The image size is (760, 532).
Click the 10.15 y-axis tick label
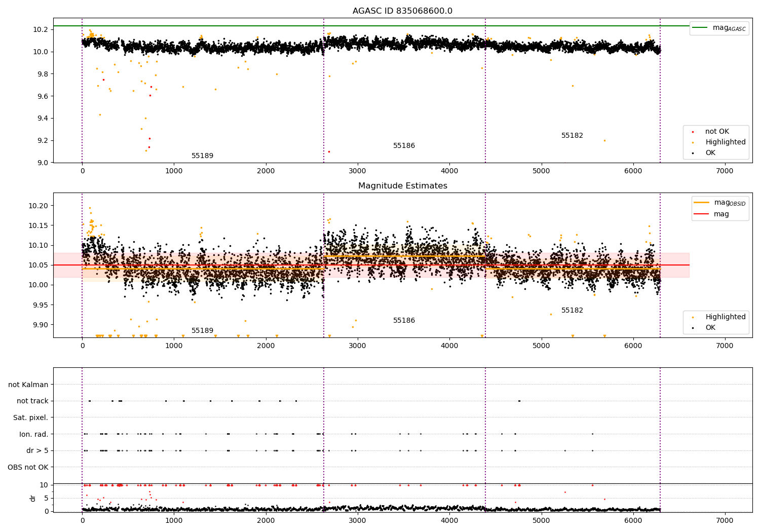point(39,225)
